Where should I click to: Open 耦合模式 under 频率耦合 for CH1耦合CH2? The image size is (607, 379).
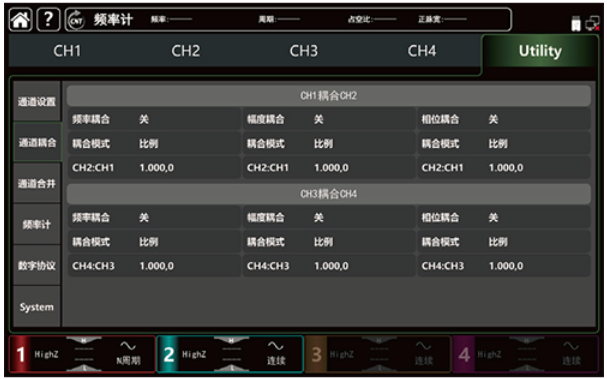coord(154,144)
